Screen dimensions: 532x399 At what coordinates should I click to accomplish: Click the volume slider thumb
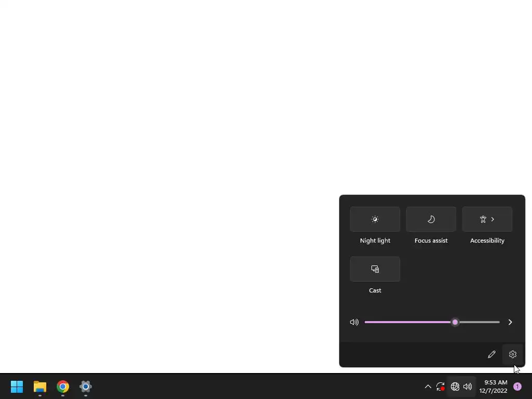tap(455, 322)
